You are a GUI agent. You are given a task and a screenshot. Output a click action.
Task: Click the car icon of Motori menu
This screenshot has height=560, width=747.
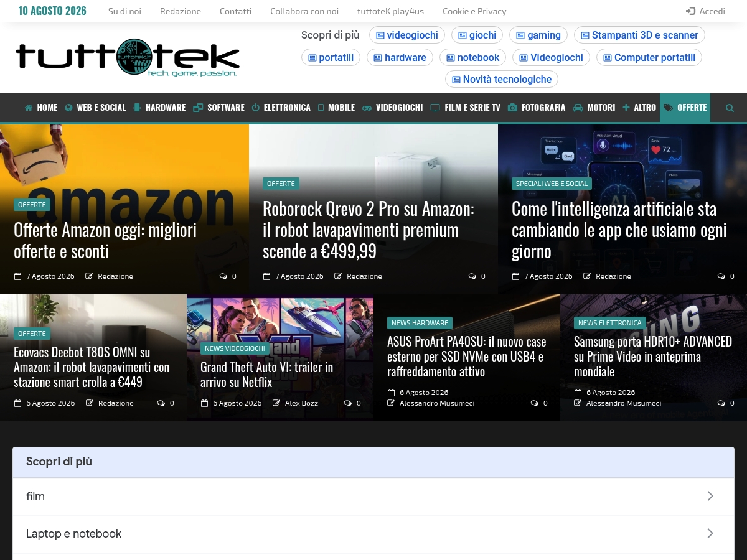(578, 108)
